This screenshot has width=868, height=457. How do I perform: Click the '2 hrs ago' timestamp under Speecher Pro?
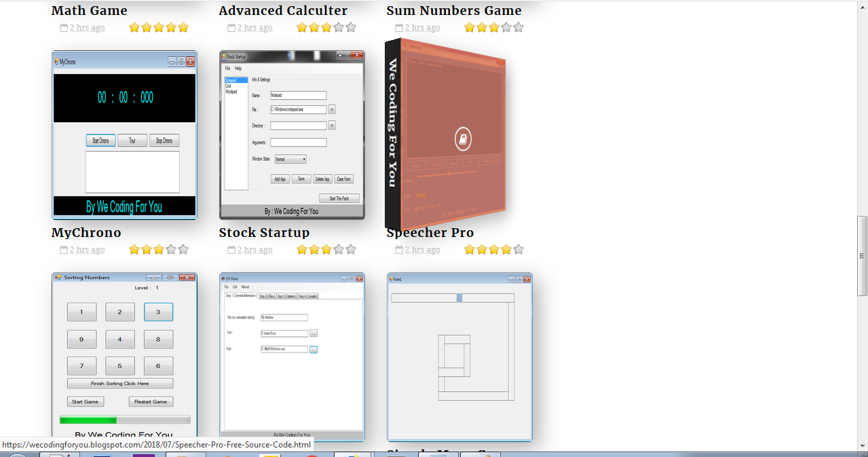coord(422,250)
